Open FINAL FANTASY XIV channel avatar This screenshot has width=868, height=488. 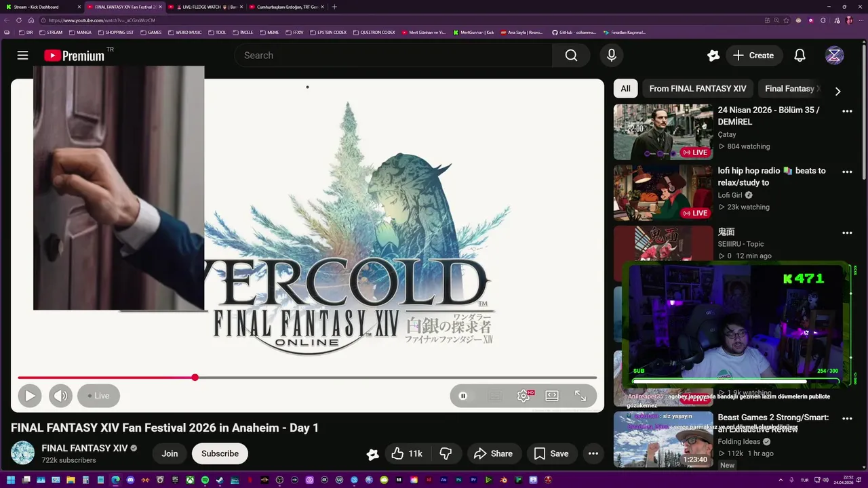(22, 453)
